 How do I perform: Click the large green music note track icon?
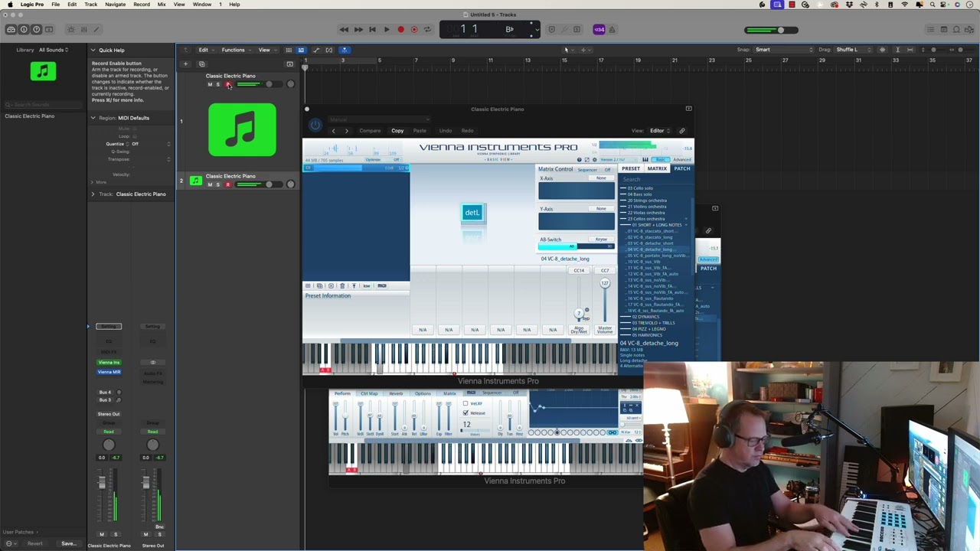[242, 129]
